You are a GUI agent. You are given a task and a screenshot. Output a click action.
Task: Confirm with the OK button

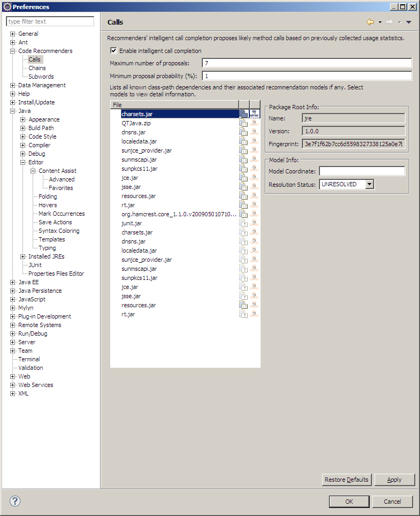(x=349, y=502)
